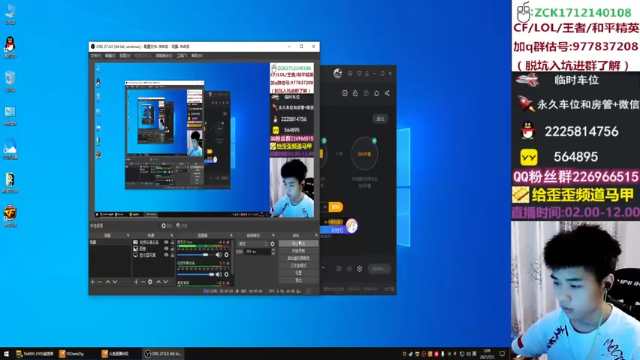Lock the video capture device source
The width and height of the screenshot is (640, 360).
coord(172,242)
